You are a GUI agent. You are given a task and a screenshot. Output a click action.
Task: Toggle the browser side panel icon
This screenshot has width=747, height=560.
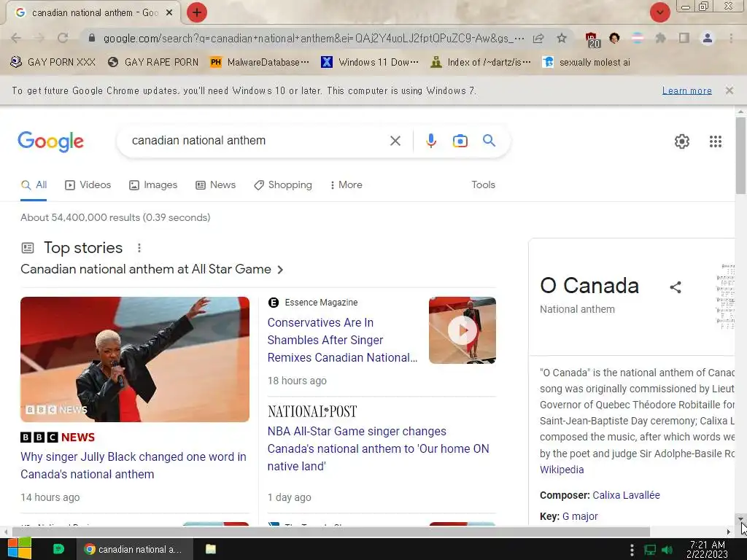[684, 38]
